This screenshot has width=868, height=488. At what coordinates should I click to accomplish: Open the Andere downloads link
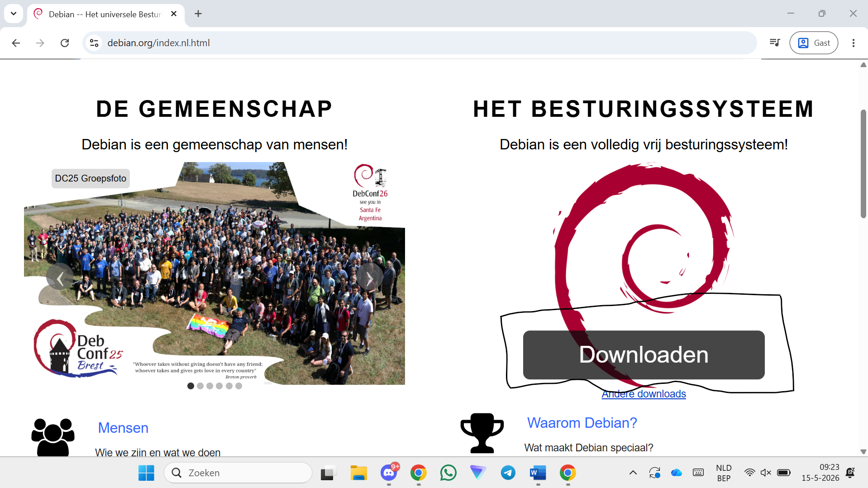click(644, 394)
